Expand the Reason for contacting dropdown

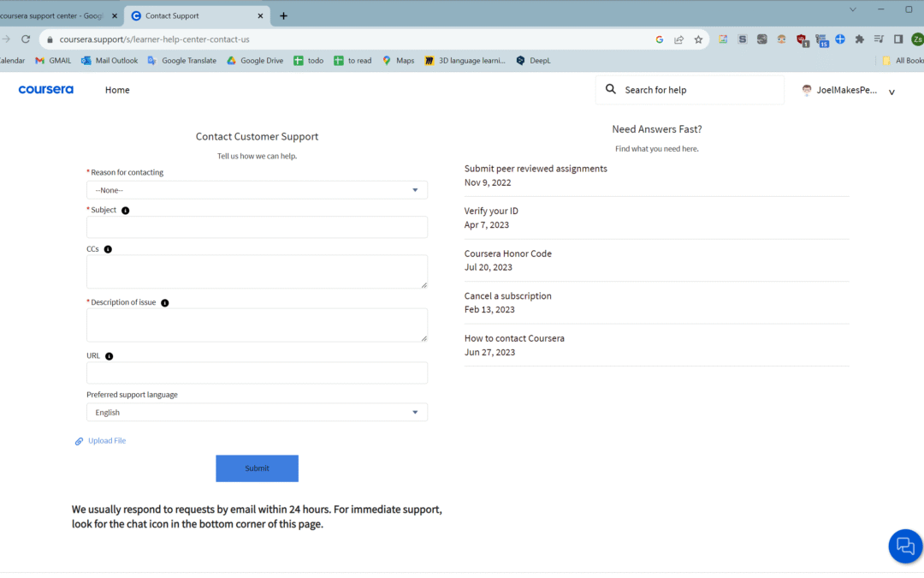coord(257,190)
